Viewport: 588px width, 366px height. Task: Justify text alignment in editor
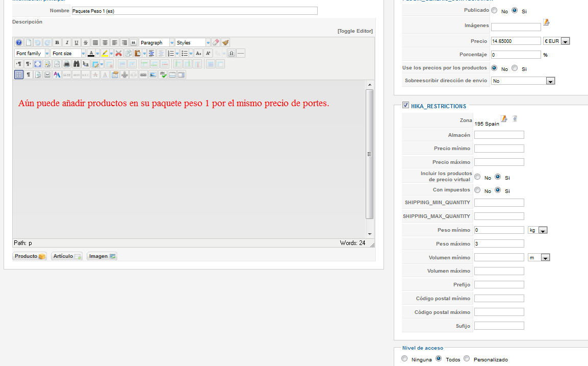[95, 42]
